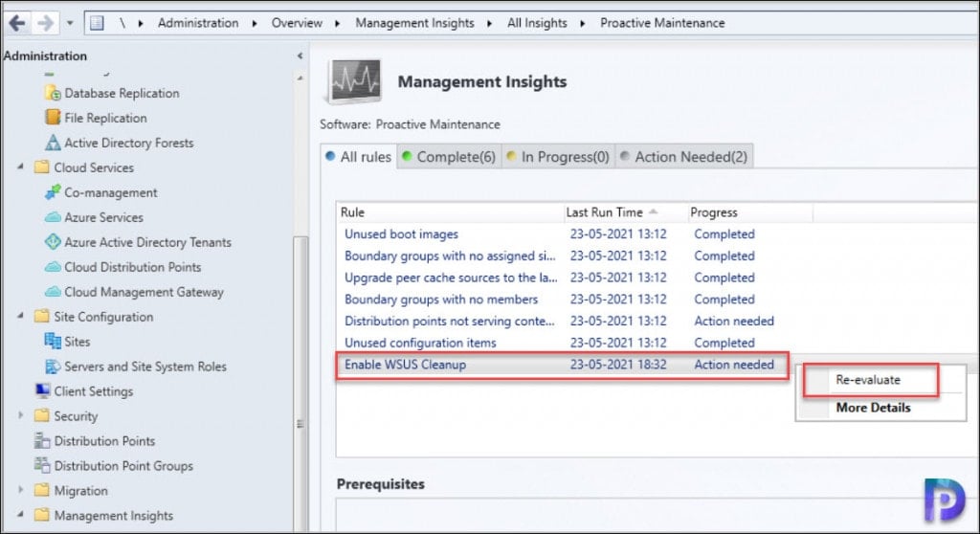Click Active Directory Forests icon

point(54,143)
